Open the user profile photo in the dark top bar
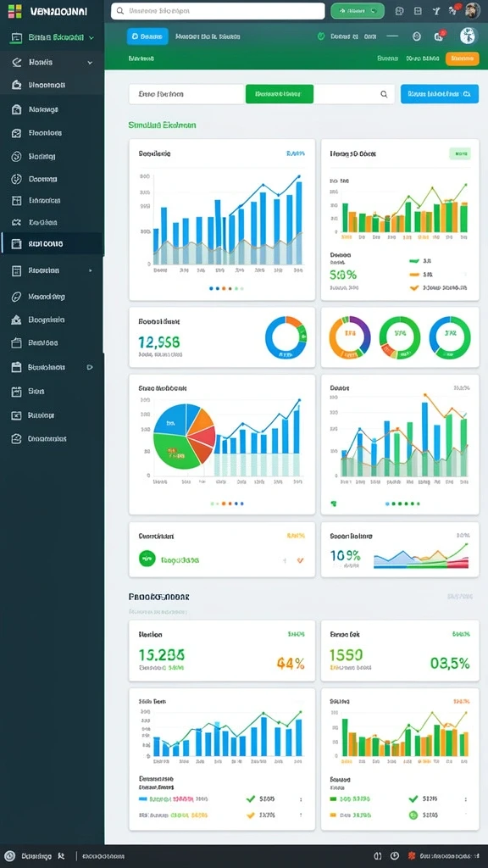The width and height of the screenshot is (488, 868). [473, 10]
